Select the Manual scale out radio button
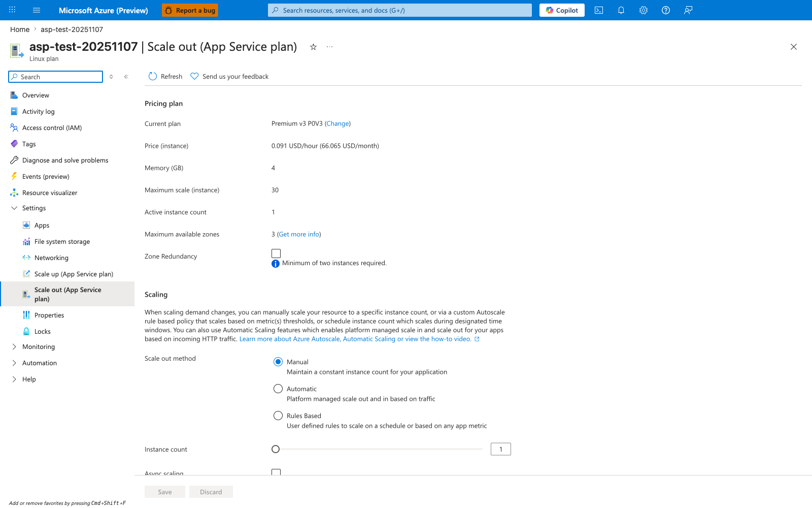Screen dimensions: 812x508 point(278,362)
